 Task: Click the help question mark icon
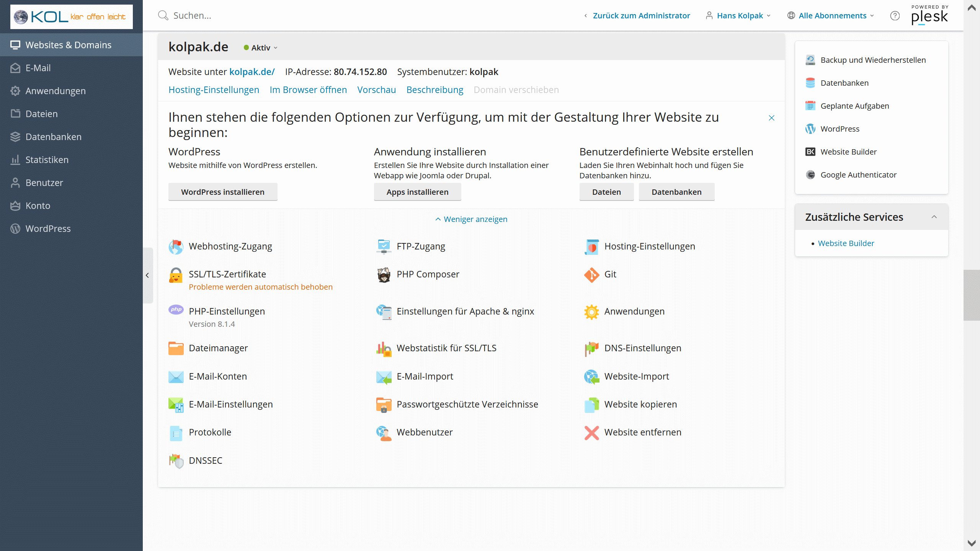pyautogui.click(x=895, y=16)
